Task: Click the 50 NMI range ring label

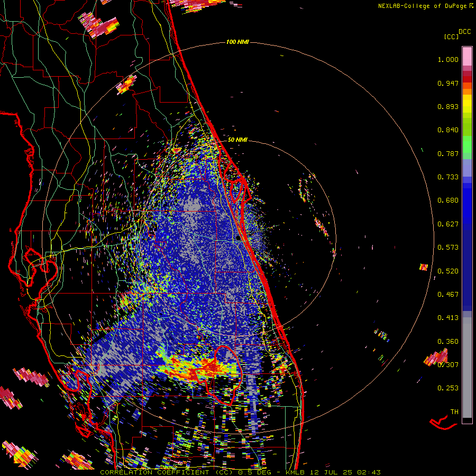Action: pyautogui.click(x=237, y=140)
